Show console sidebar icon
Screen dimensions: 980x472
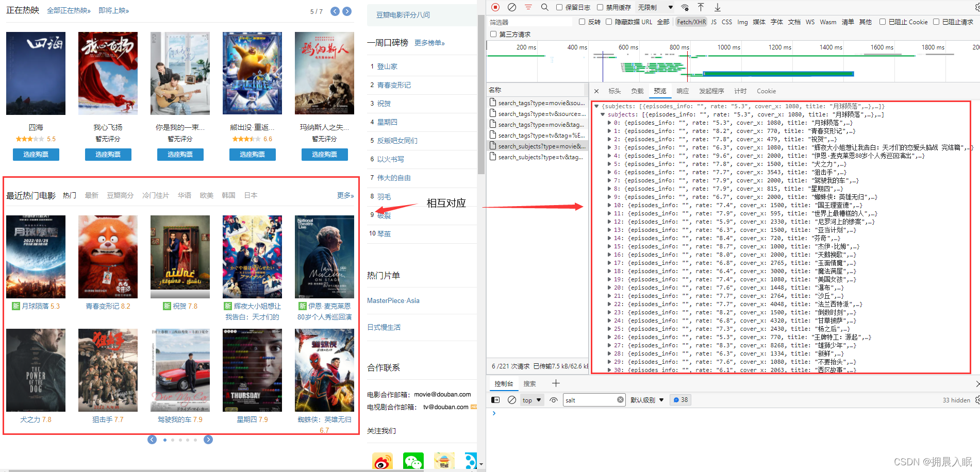pos(495,400)
